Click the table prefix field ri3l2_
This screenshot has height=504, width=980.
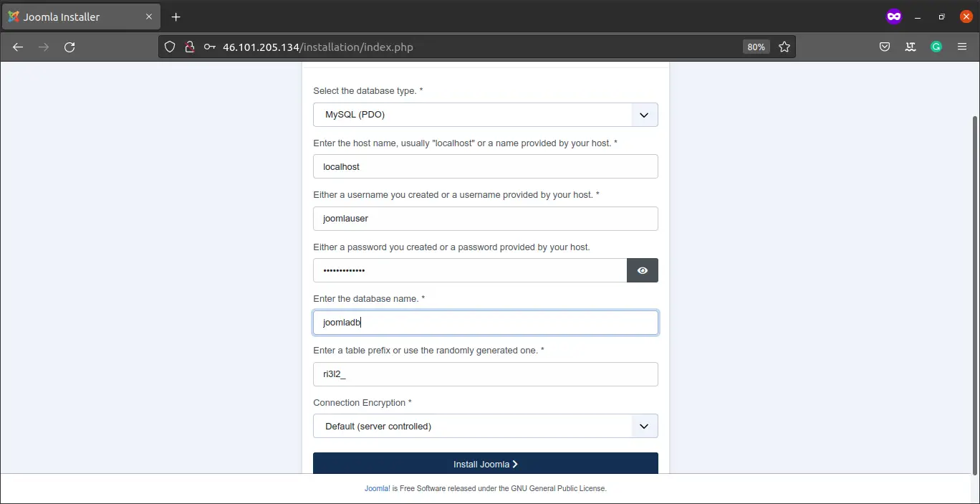[x=486, y=374]
